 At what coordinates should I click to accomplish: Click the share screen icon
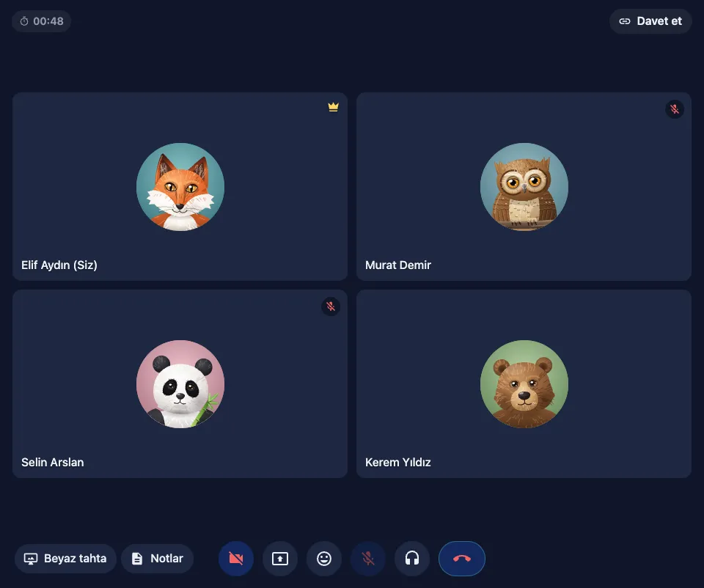point(279,559)
